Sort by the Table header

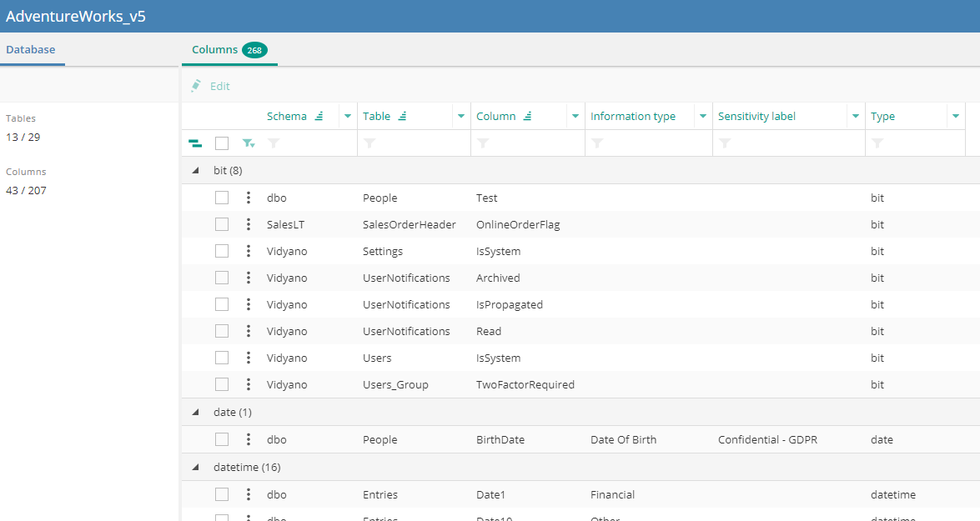click(x=376, y=116)
